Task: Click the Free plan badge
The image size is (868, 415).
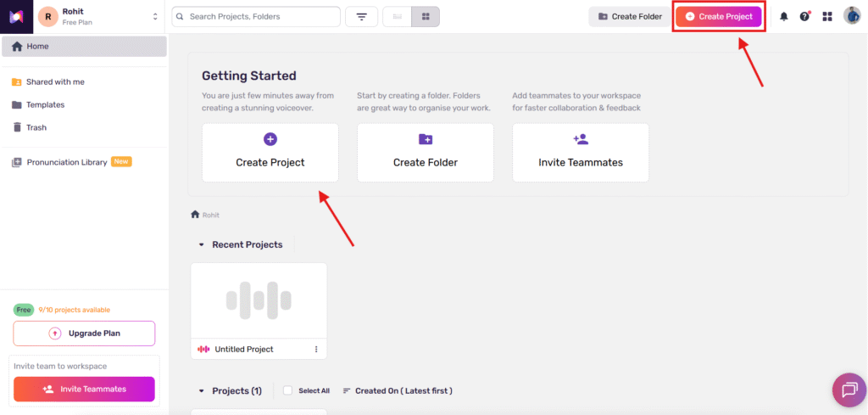Action: click(x=23, y=310)
